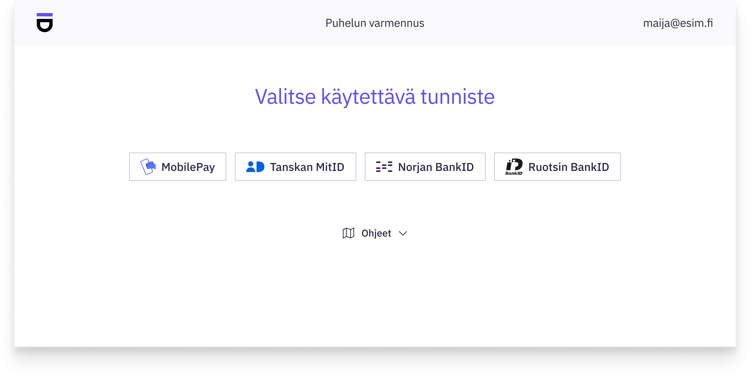This screenshot has width=750, height=375.
Task: Pick Norjan BankID option
Action: pyautogui.click(x=425, y=167)
